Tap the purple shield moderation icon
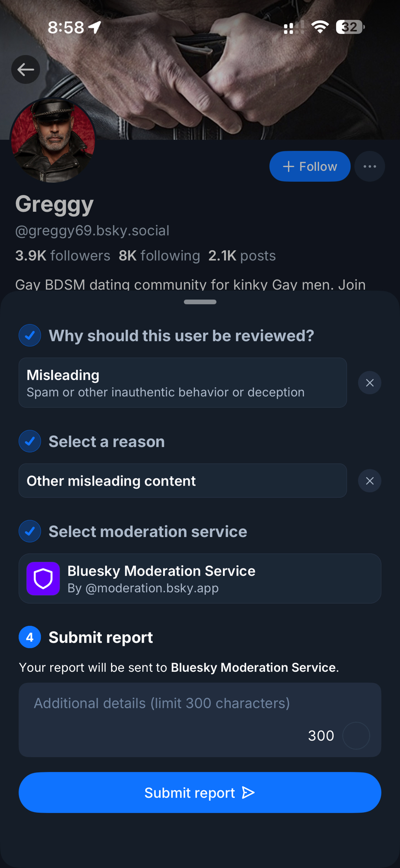 (x=43, y=579)
